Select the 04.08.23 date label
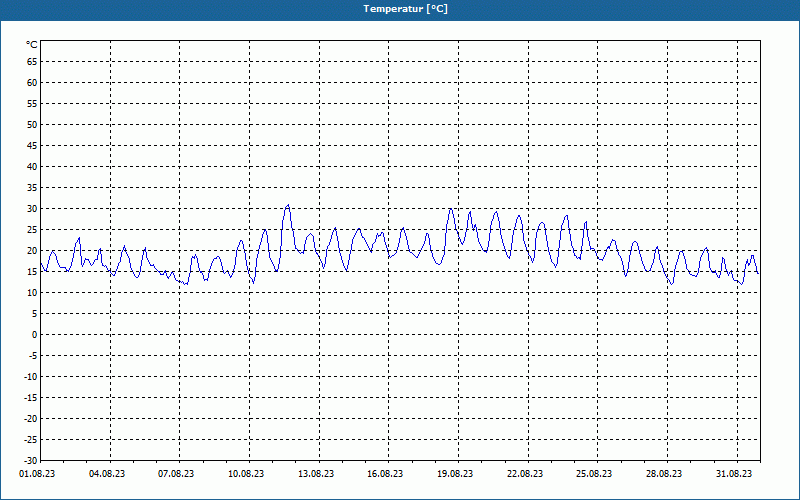Image resolution: width=800 pixels, height=500 pixels. click(x=107, y=474)
